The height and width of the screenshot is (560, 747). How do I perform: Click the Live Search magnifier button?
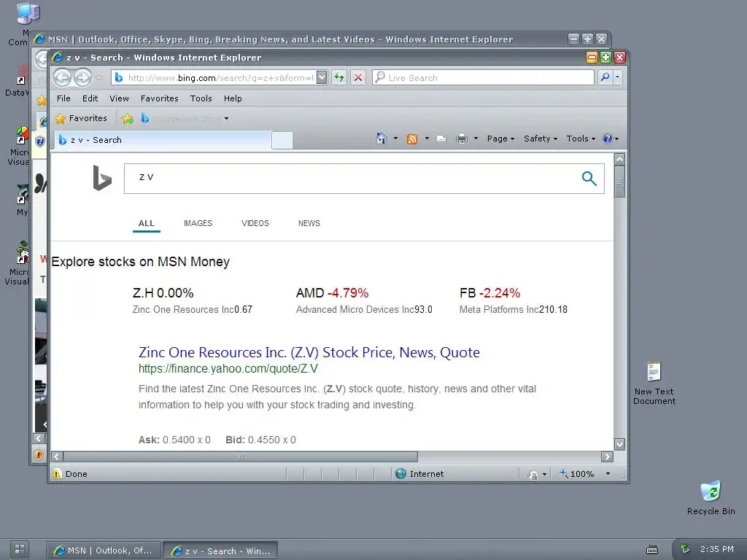point(605,77)
